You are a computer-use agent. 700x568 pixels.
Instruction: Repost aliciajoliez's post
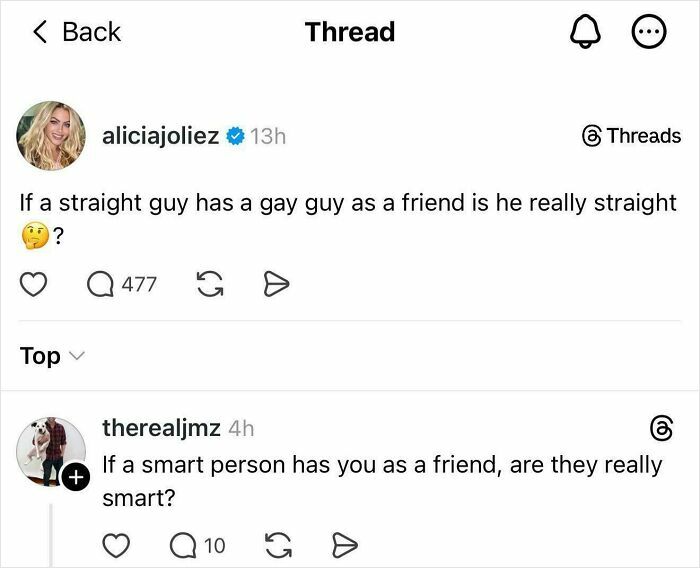209,285
